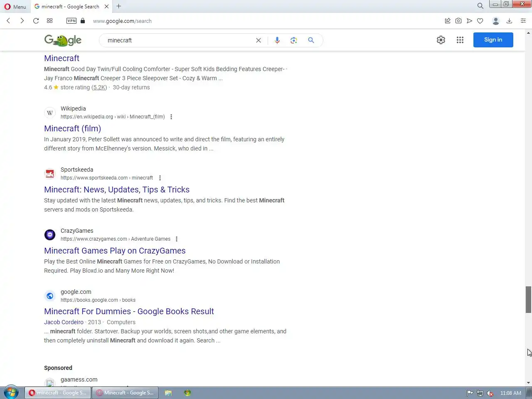
Task: Open Speed Dial start page grid icon
Action: click(x=49, y=21)
